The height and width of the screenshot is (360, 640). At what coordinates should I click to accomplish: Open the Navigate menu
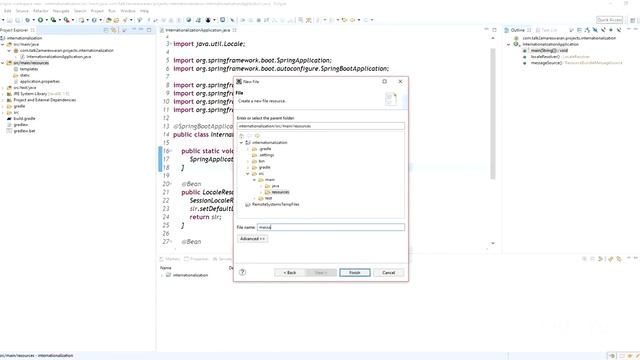tap(61, 11)
